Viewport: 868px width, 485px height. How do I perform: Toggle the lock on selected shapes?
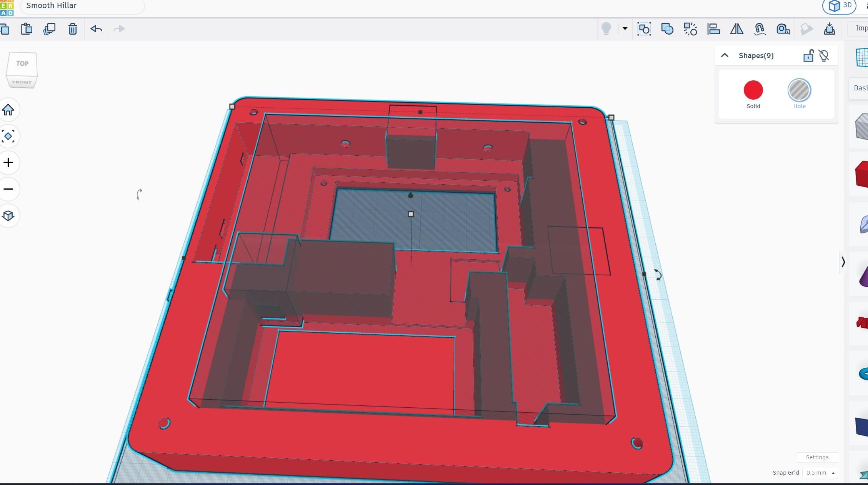[x=808, y=56]
